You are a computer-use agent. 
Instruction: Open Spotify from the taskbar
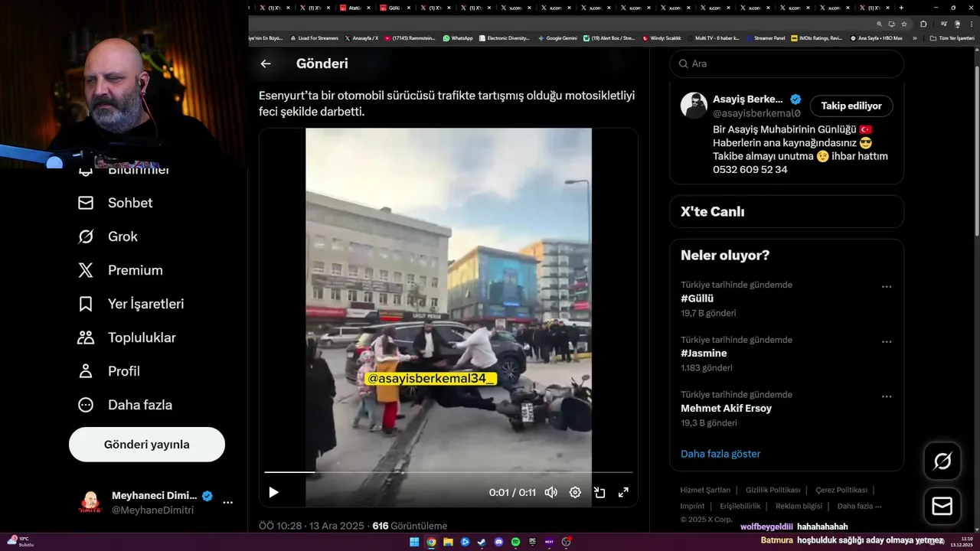click(x=515, y=542)
